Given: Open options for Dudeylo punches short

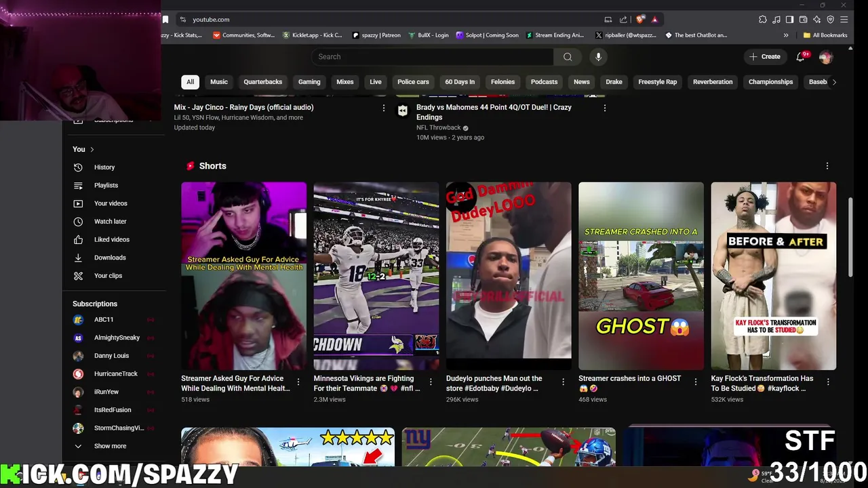Looking at the screenshot, I should [563, 382].
